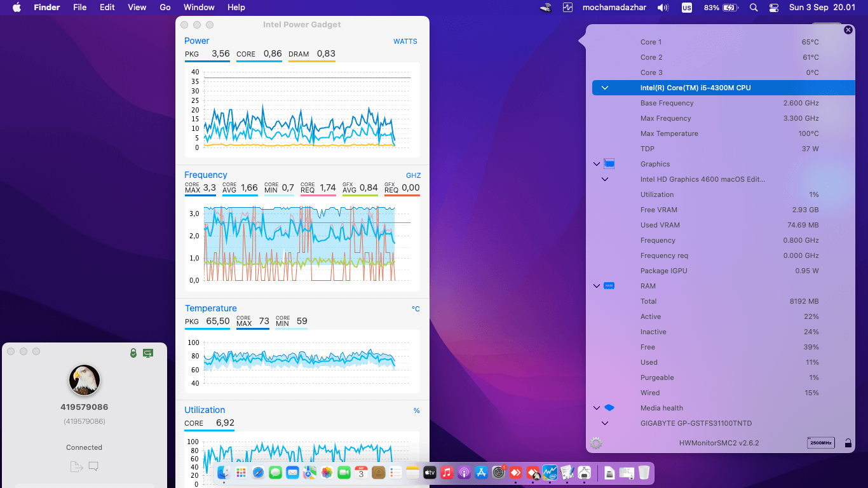Open the Go menu
868x488 pixels.
(165, 8)
